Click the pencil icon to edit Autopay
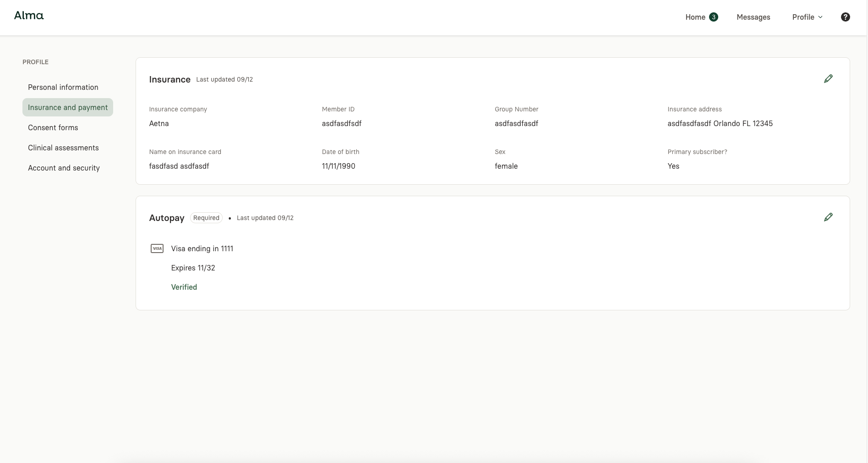 click(x=828, y=217)
